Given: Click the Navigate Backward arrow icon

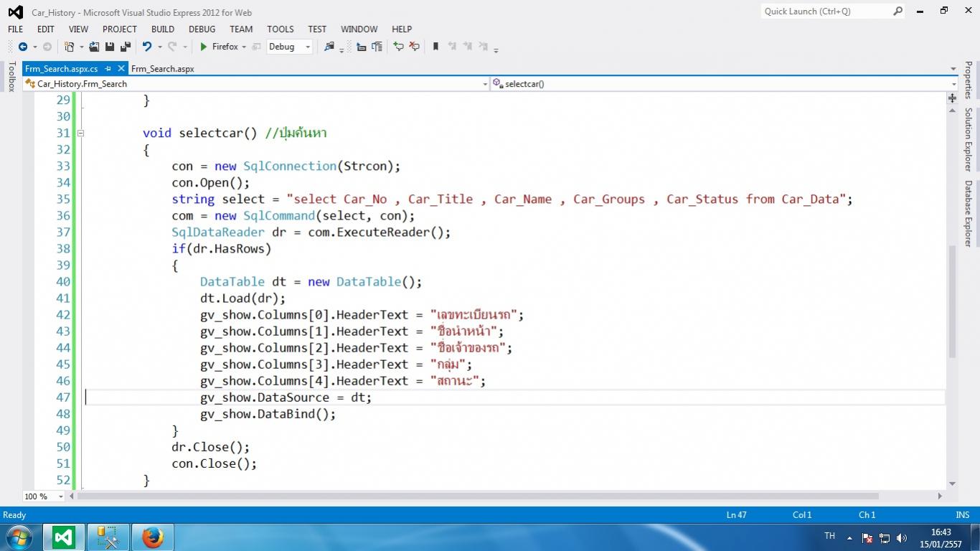Looking at the screenshot, I should coord(23,47).
